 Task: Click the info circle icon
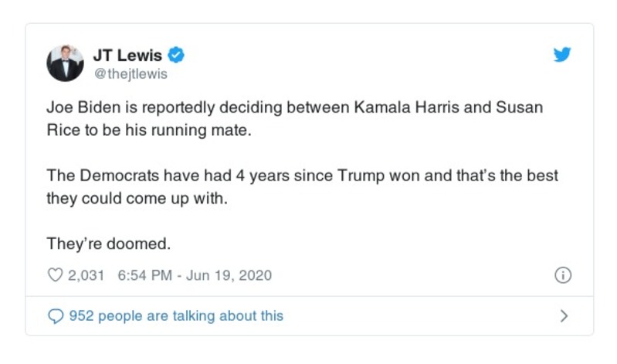[563, 275]
